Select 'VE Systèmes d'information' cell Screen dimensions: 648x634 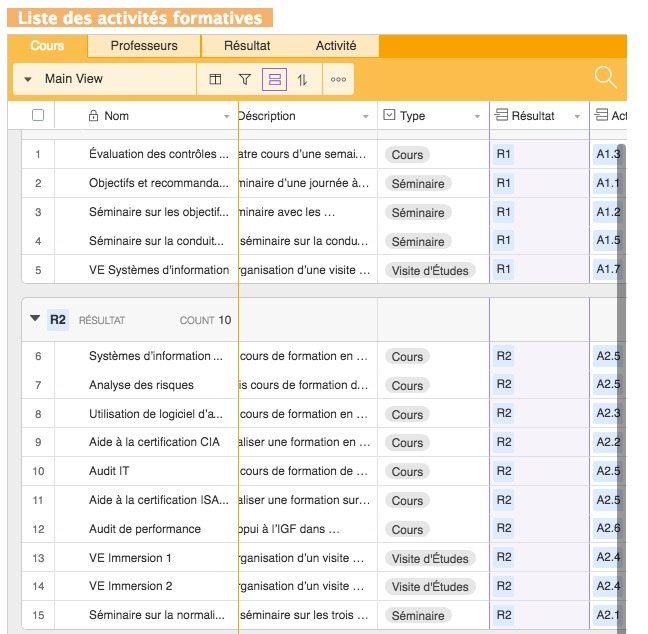146,270
